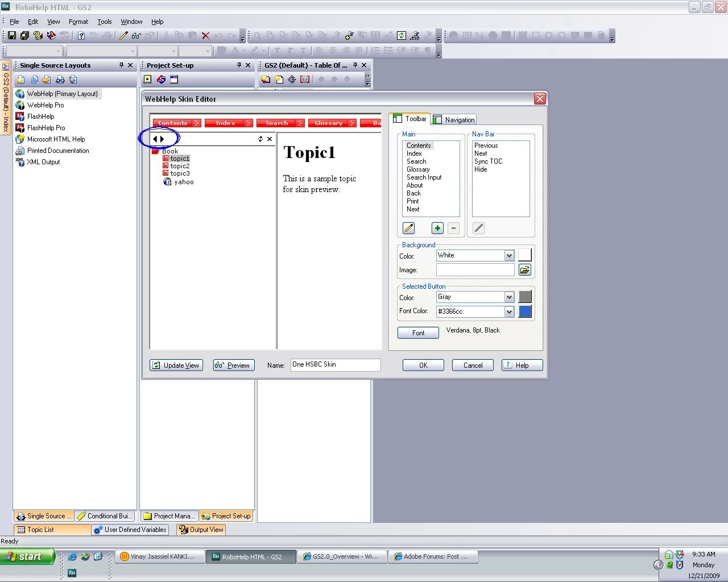Viewport: 728px width, 582px height.
Task: Open the Background Color dropdown showing White
Action: click(509, 256)
